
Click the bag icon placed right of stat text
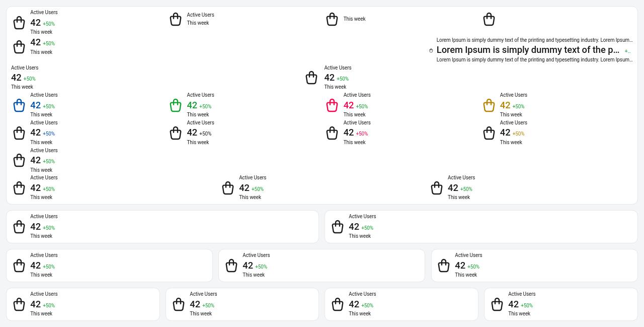[x=311, y=78]
